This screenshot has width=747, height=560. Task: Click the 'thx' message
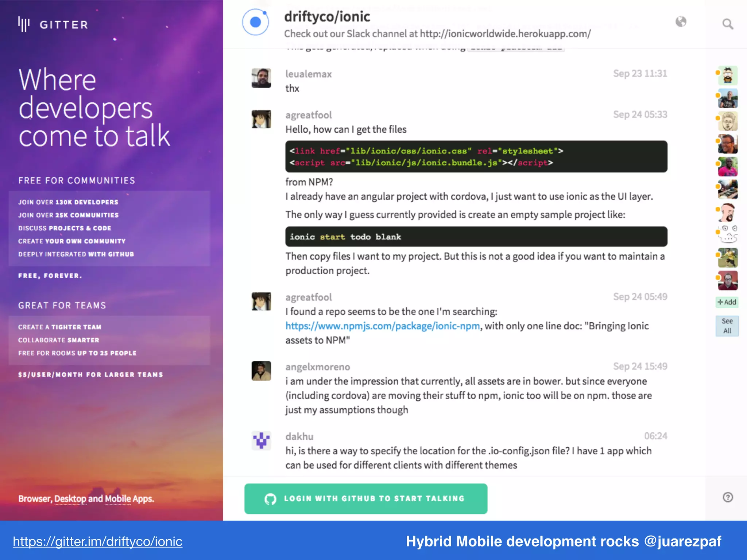coord(292,88)
